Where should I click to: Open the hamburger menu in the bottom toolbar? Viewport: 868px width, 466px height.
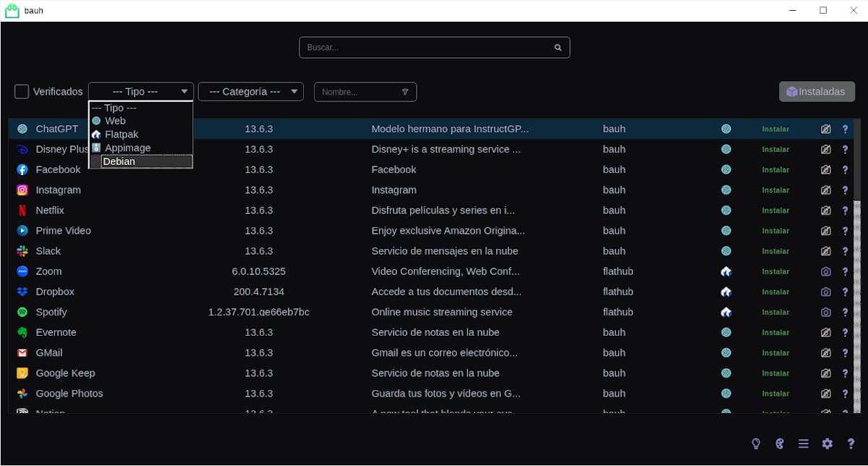pos(804,444)
